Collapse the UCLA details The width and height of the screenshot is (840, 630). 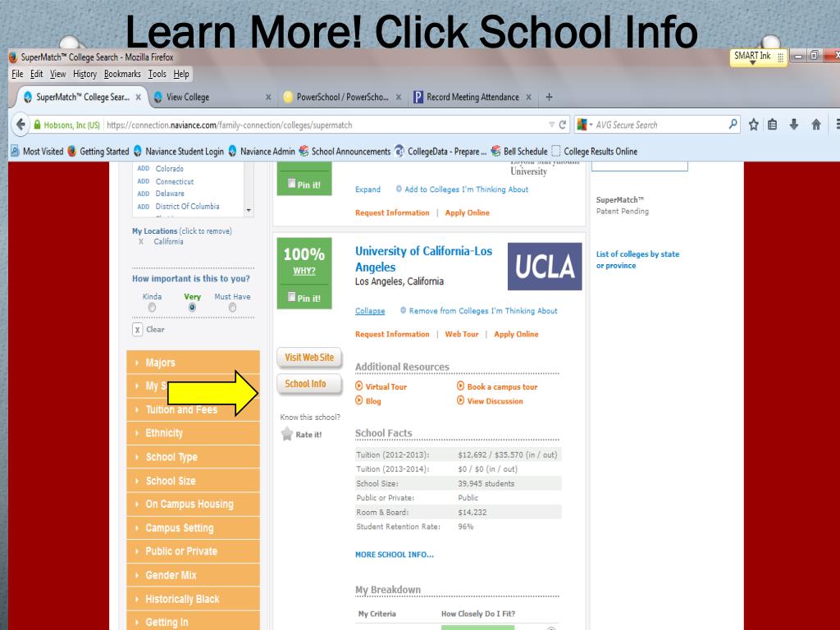370,311
